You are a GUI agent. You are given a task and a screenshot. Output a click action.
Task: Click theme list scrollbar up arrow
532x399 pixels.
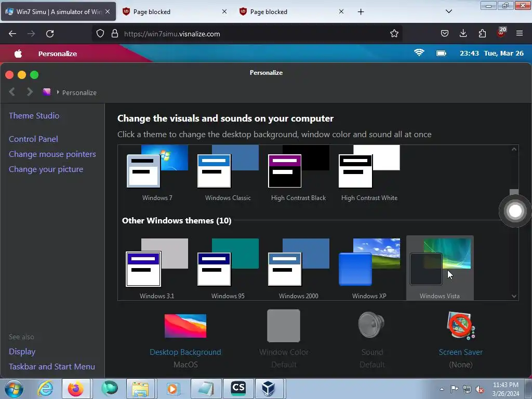pyautogui.click(x=514, y=149)
